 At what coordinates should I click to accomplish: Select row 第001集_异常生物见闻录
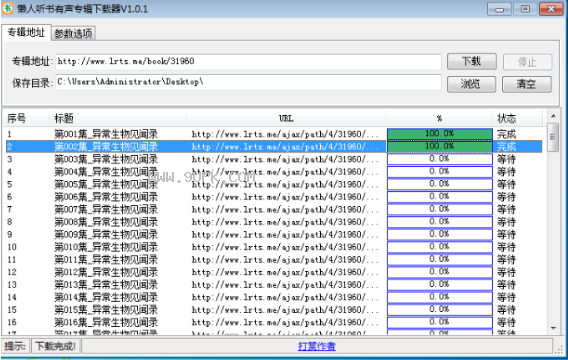(274, 134)
